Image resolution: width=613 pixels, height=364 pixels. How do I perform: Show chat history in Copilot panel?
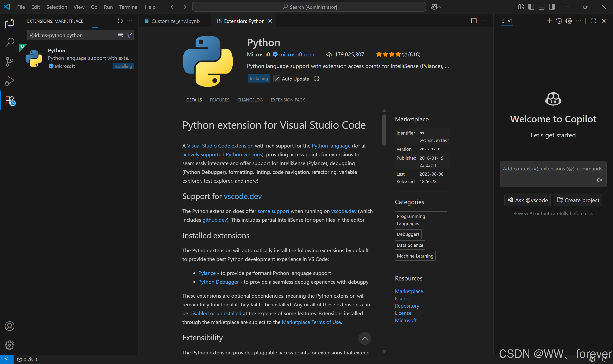point(559,21)
